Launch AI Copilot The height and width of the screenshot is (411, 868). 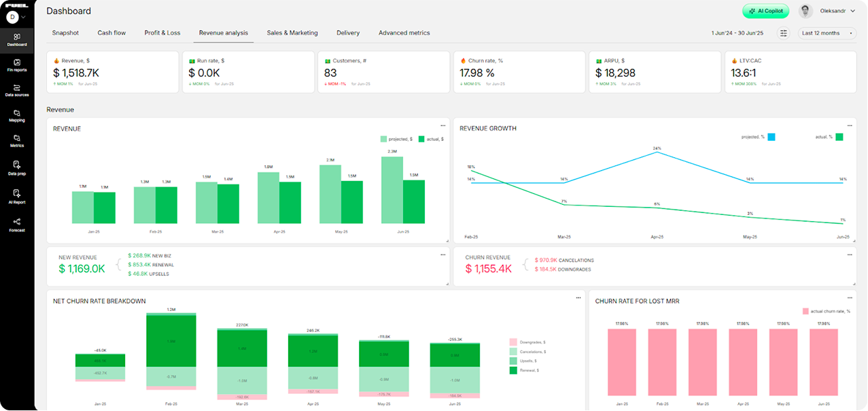tap(765, 11)
